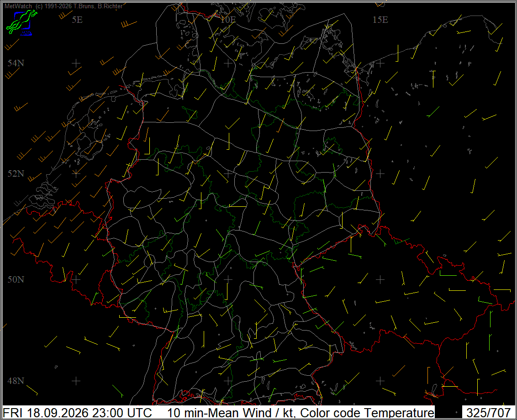The width and height of the screenshot is (517, 420).
Task: Click the grid cross at 48N 5E
Action: 76,381
